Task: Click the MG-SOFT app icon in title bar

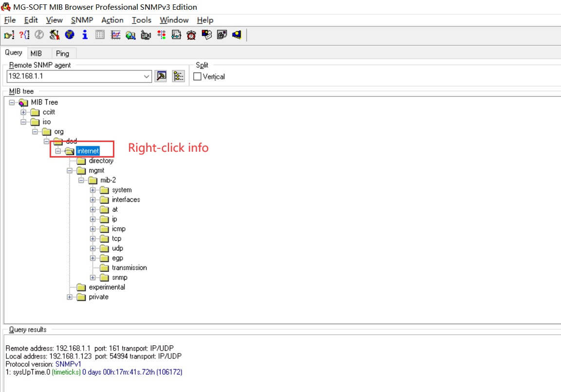Action: point(6,7)
